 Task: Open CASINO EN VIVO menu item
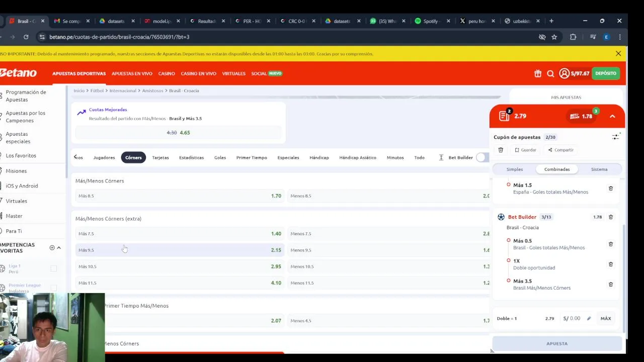click(x=198, y=73)
